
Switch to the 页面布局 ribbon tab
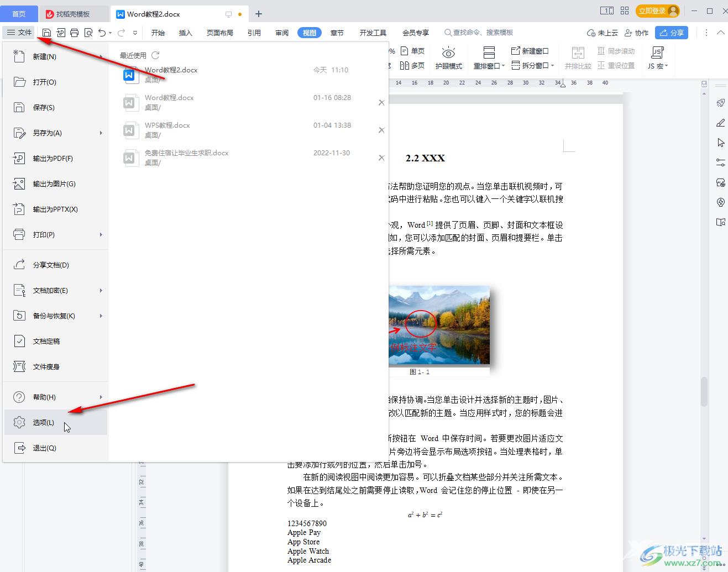[x=220, y=33]
